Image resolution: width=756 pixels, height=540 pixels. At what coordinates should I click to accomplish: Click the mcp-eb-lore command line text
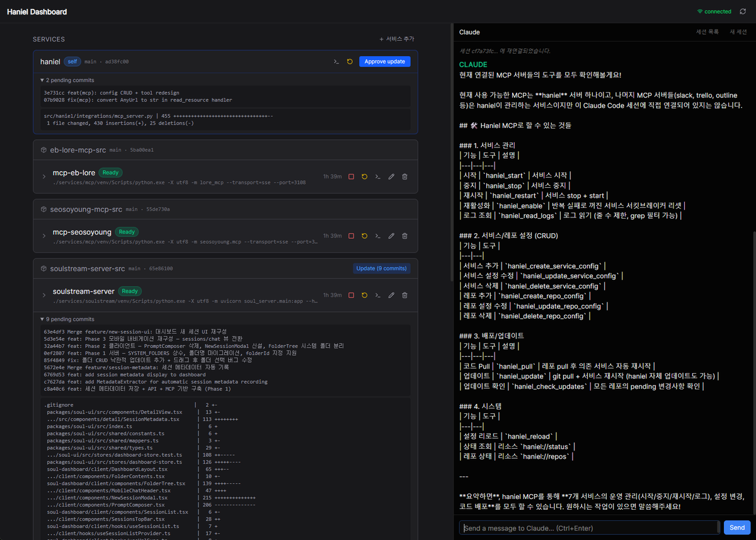[180, 183]
